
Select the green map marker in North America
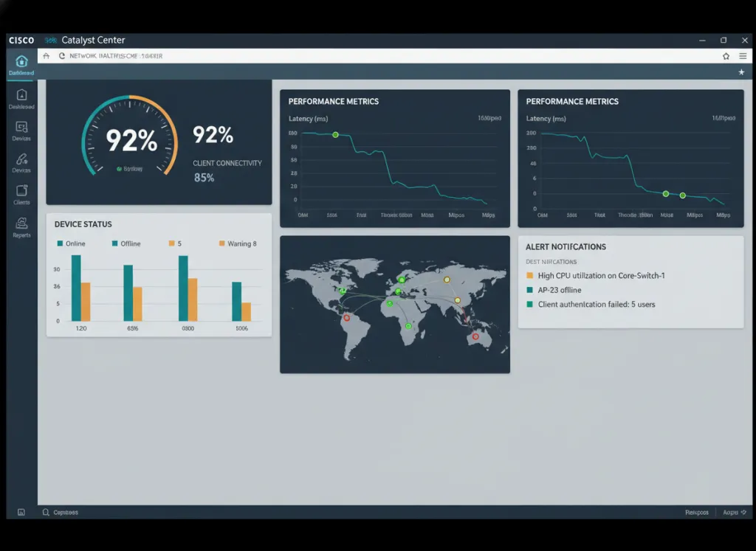343,291
